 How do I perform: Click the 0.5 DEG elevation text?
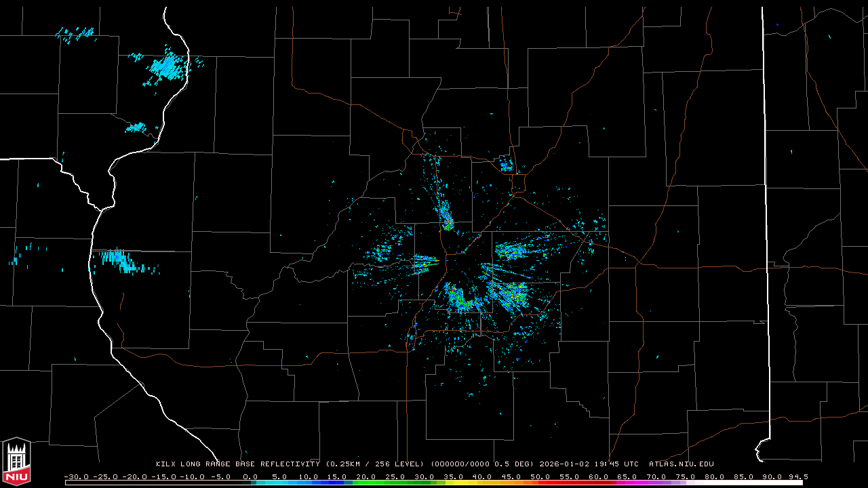pos(515,464)
